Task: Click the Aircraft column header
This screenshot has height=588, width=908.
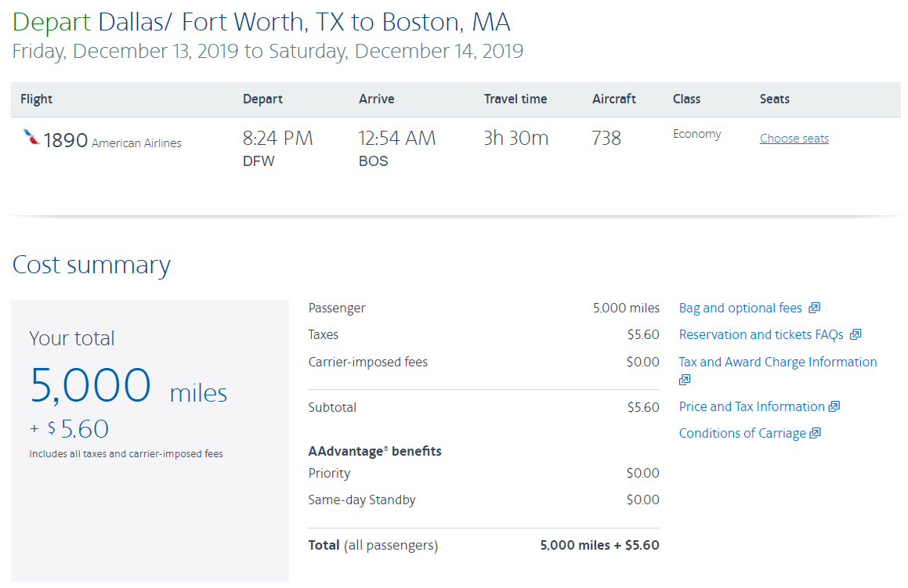Action: 613,99
